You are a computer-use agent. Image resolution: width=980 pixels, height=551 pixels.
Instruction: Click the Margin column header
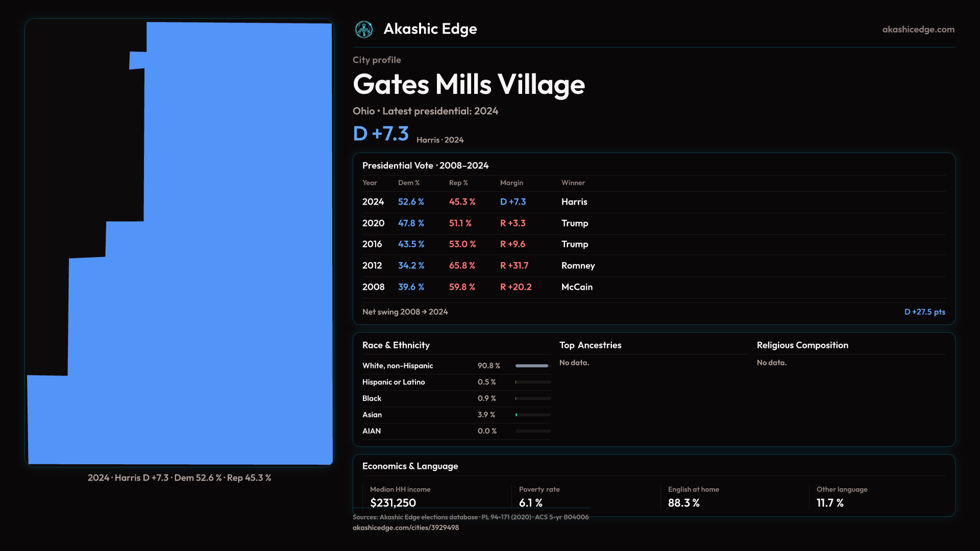click(511, 183)
